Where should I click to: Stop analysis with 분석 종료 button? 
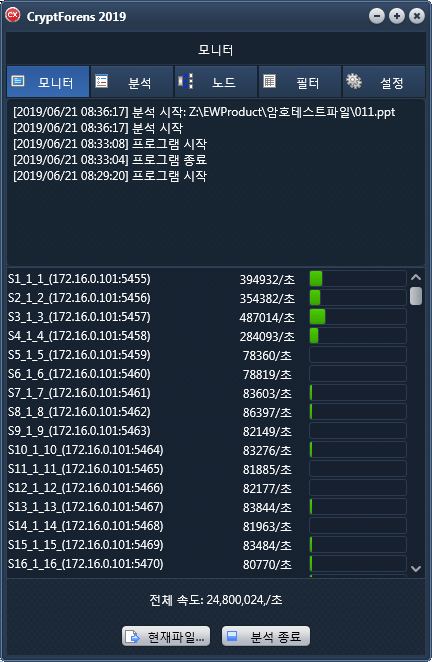(266, 636)
